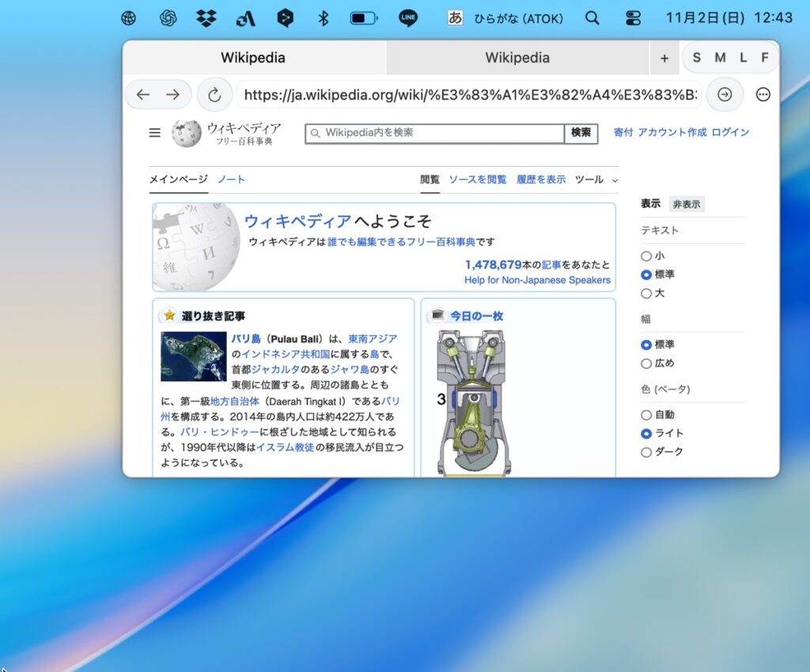
Task: Open the ログイン link
Action: click(730, 133)
